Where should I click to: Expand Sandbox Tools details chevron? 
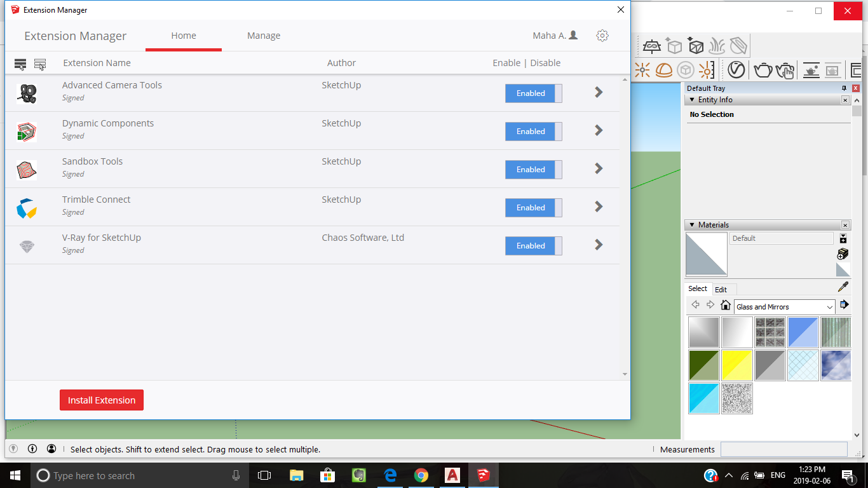pos(599,168)
